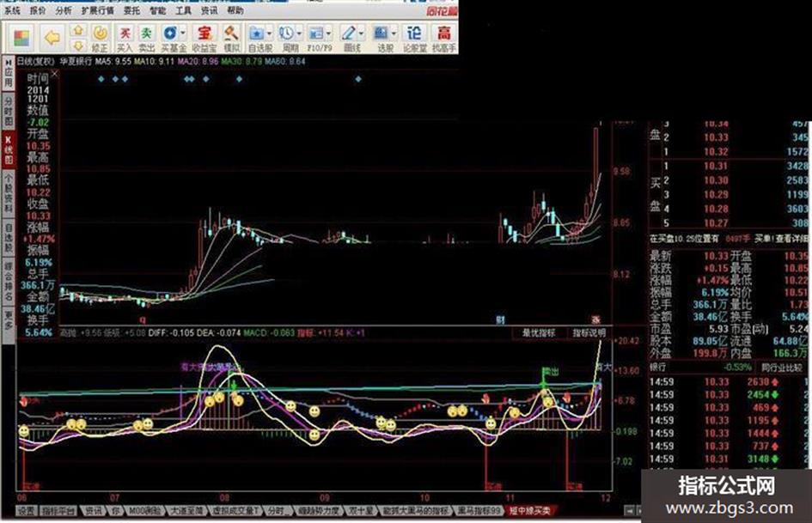Image resolution: width=812 pixels, height=523 pixels.
Task: Select the 黑马指标99 indicator tab
Action: click(479, 512)
